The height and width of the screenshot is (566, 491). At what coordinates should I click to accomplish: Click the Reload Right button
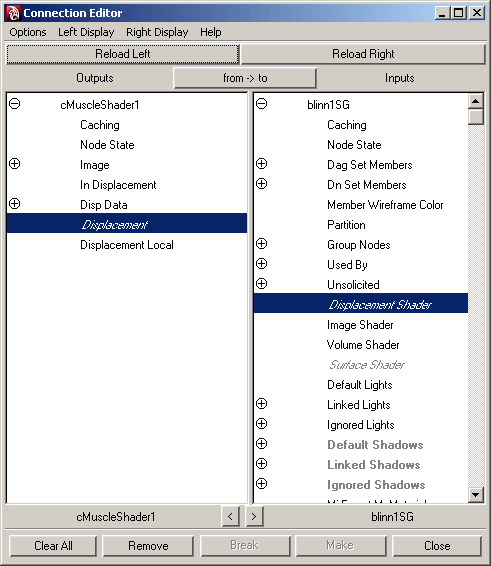363,54
